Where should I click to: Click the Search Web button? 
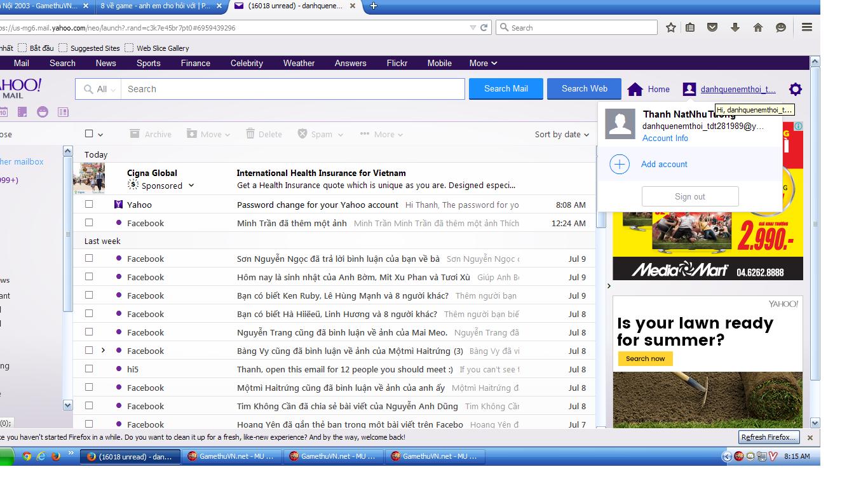[x=585, y=88]
